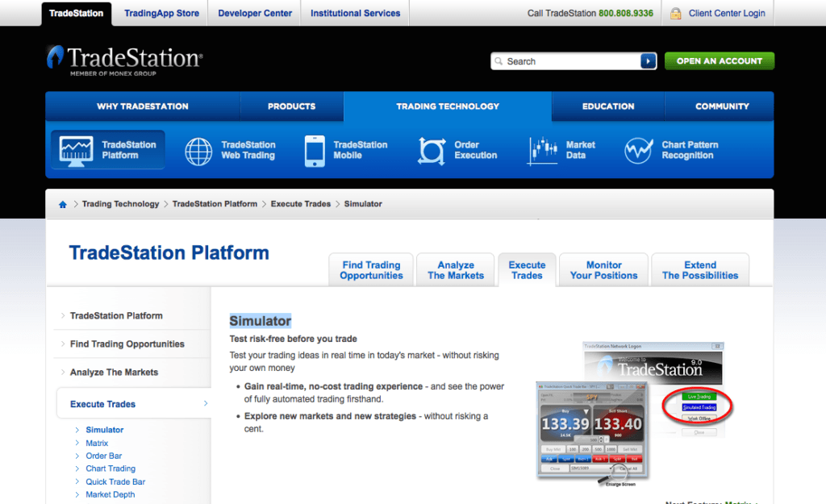Screen dimensions: 826x504
Task: Click the lock icon beside Client Center Login
Action: point(675,14)
